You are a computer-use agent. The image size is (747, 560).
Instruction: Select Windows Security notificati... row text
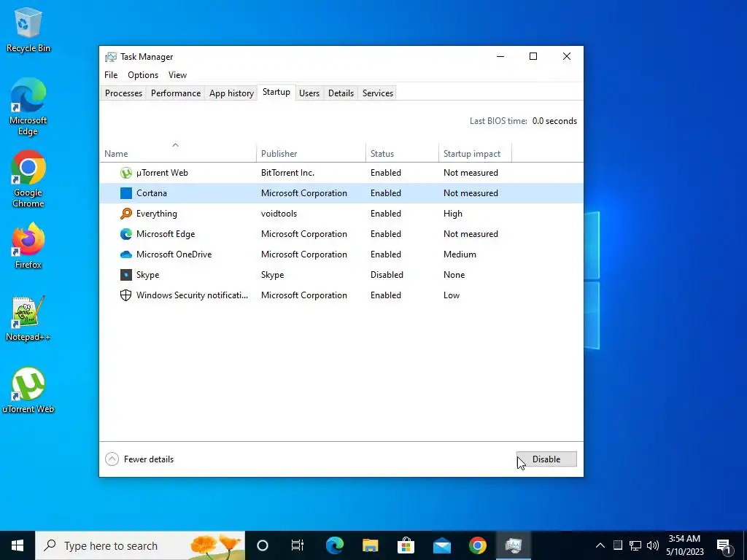192,295
